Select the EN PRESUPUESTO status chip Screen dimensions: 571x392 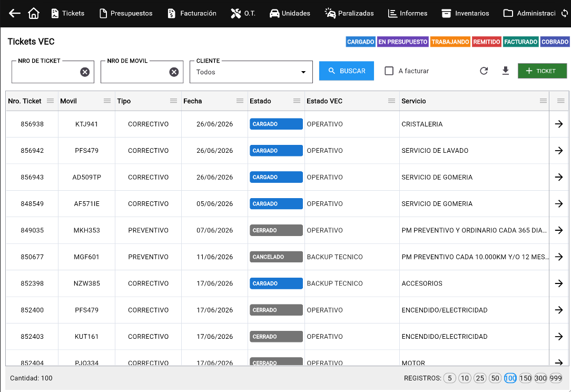(x=403, y=42)
